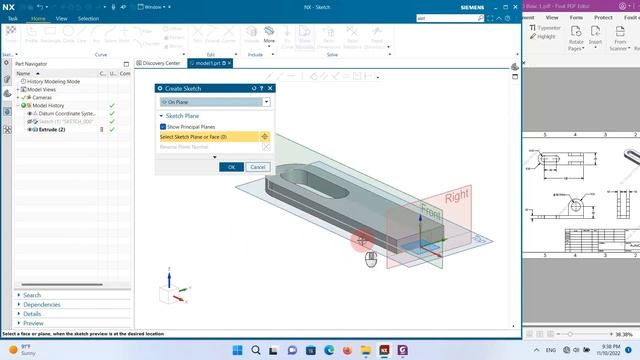Open the Selection ribbon tab
Screen dimensions: 640x360
tap(88, 18)
